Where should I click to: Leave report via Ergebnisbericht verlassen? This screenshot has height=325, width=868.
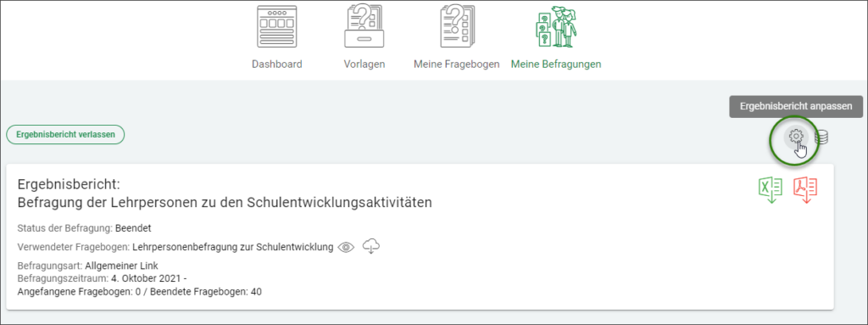pyautogui.click(x=65, y=135)
